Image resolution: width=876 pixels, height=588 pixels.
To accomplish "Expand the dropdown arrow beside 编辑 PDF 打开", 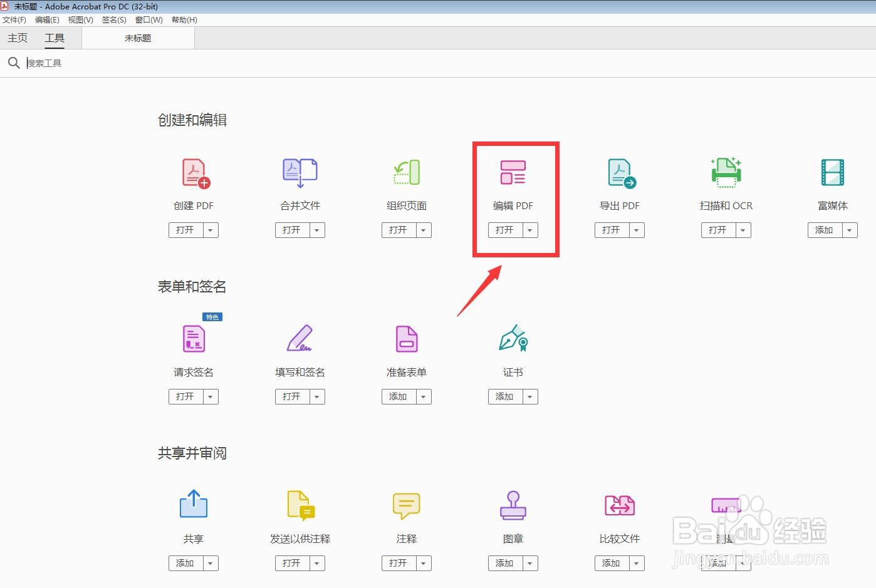I will point(530,230).
